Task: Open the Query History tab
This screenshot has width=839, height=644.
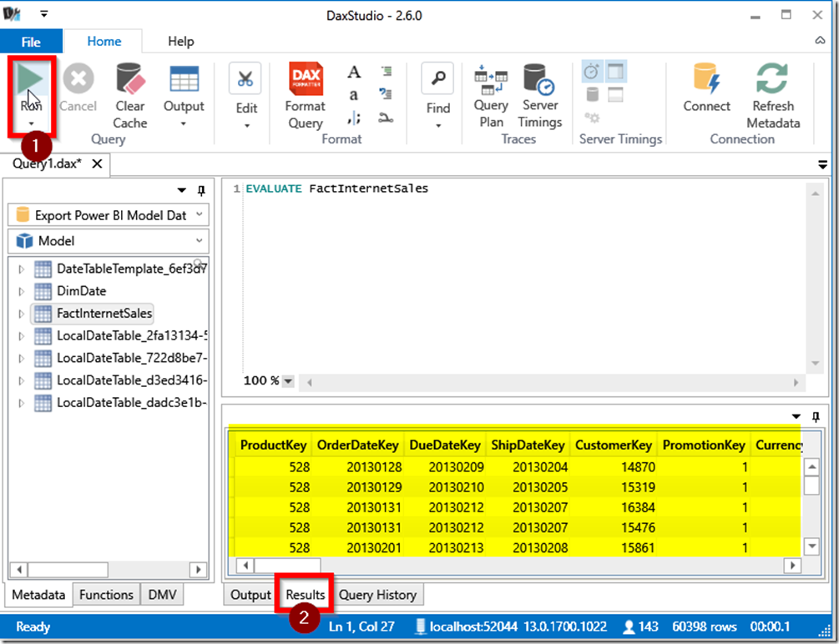Action: click(x=377, y=594)
